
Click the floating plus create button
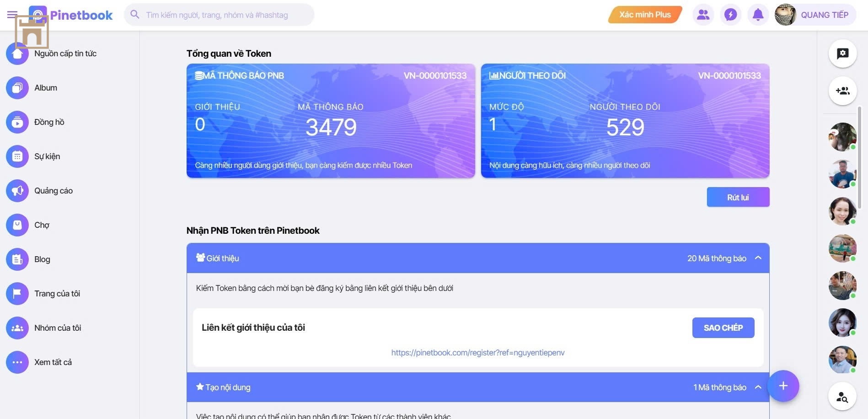point(783,386)
